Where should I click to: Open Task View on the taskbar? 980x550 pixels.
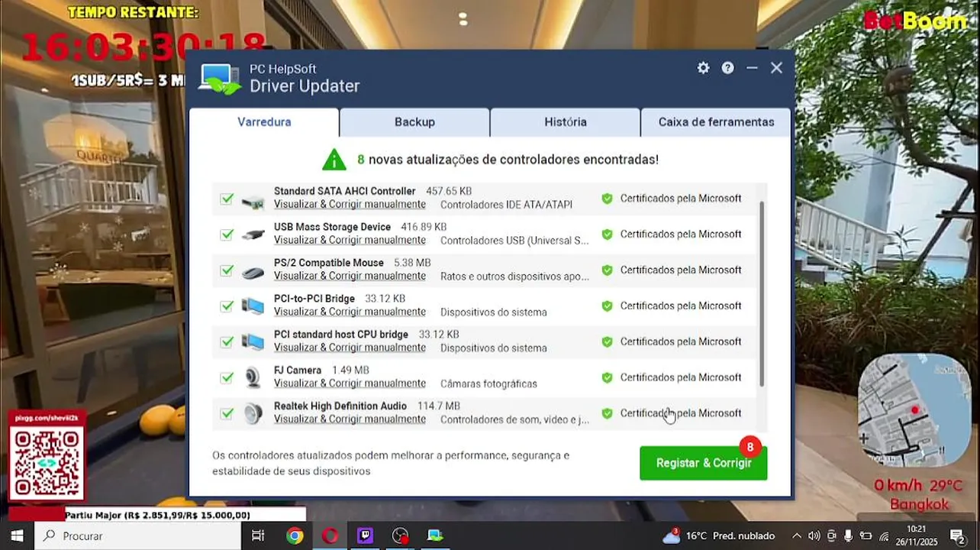[258, 536]
